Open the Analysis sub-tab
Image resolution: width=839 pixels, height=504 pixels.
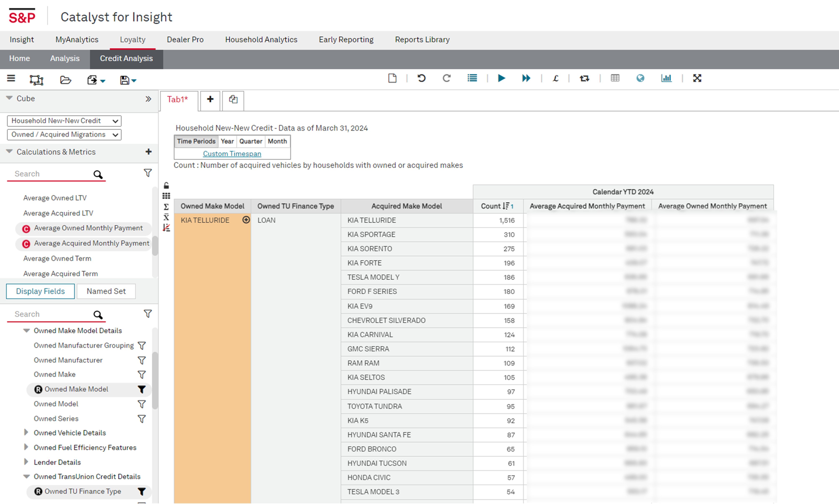pyautogui.click(x=65, y=58)
